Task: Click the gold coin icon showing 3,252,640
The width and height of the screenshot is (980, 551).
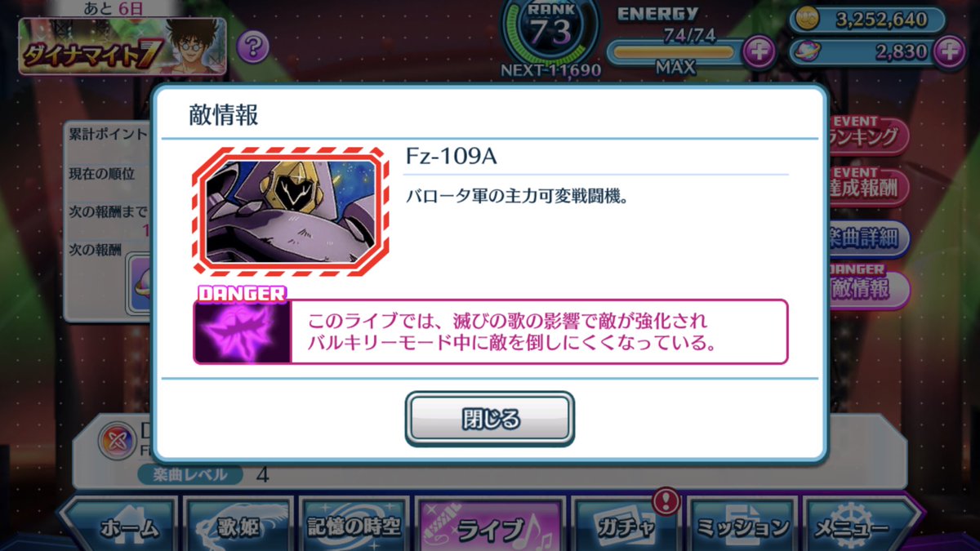Action: [804, 18]
